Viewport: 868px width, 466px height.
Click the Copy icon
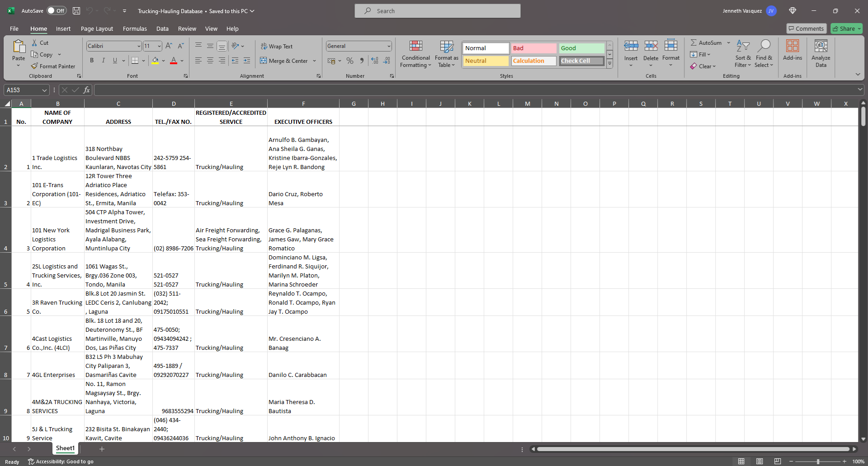(x=34, y=54)
